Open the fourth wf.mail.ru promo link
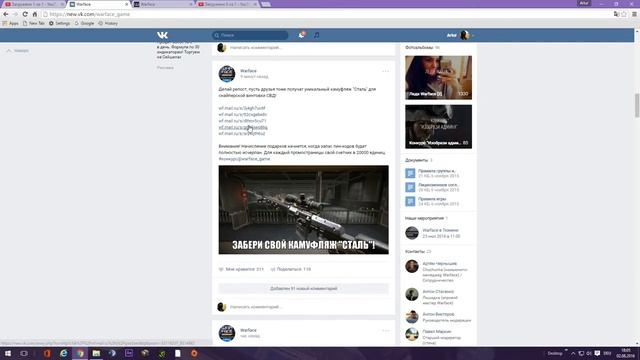Screen dimensions: 640x360 pos(243,127)
